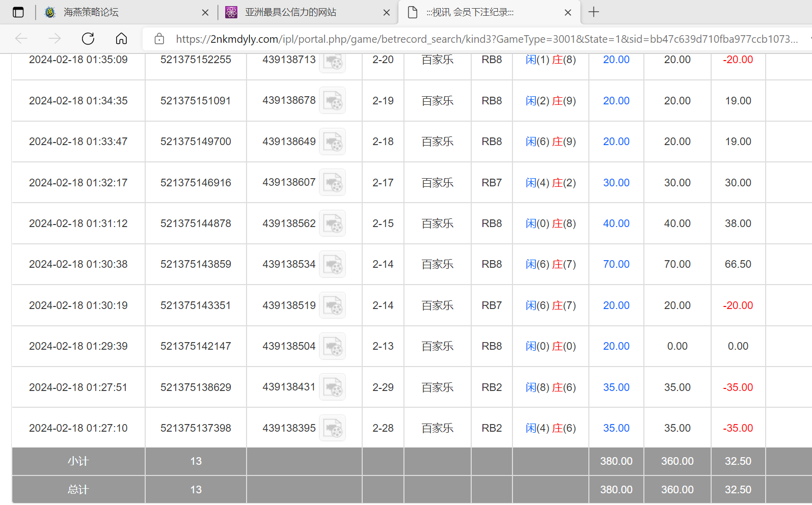Select order number 521375137398

(196, 428)
